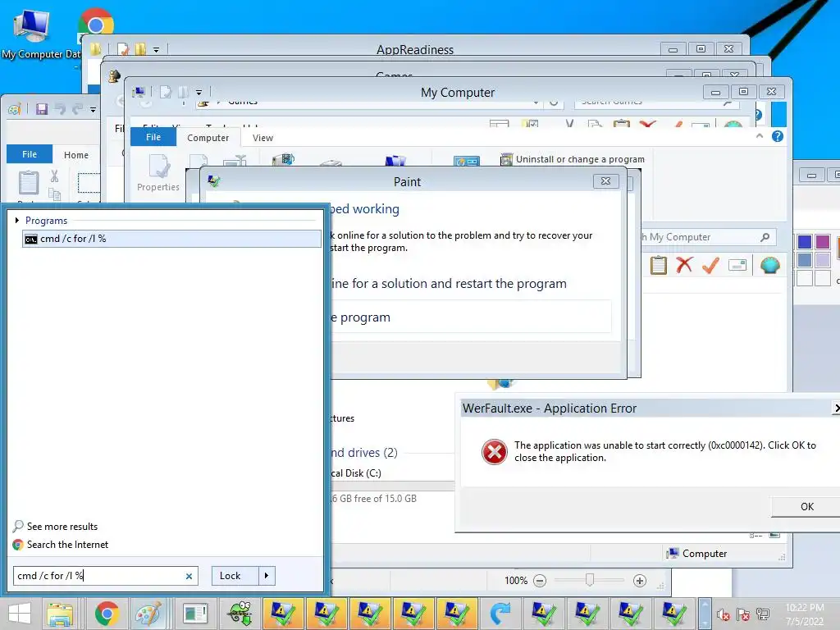
Task: Expand the Programs results group
Action: (x=17, y=220)
